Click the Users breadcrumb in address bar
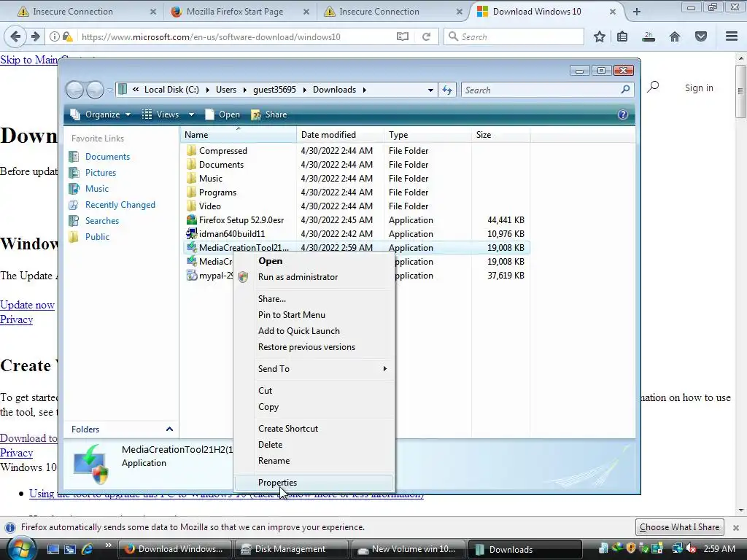Viewport: 747px width, 560px height. tap(226, 90)
